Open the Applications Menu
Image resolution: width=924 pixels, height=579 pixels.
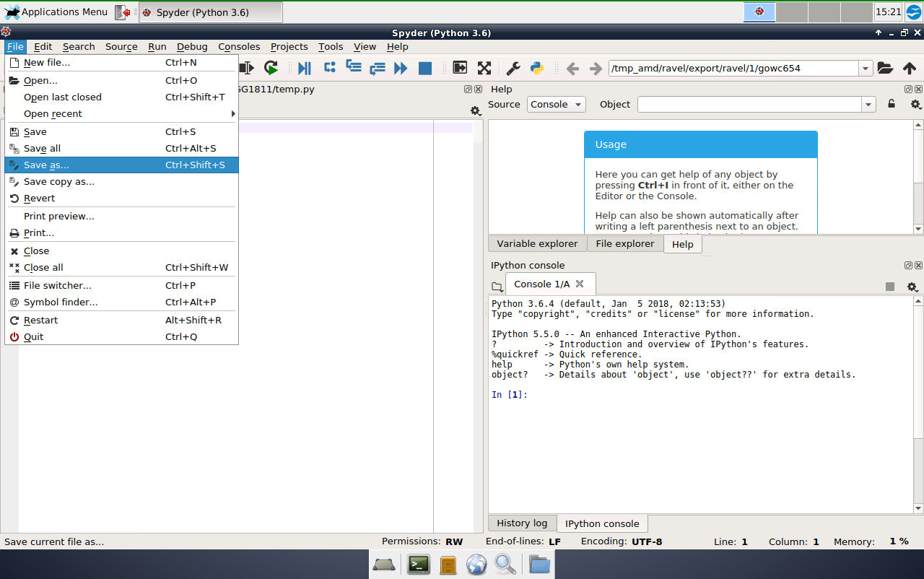tap(56, 12)
